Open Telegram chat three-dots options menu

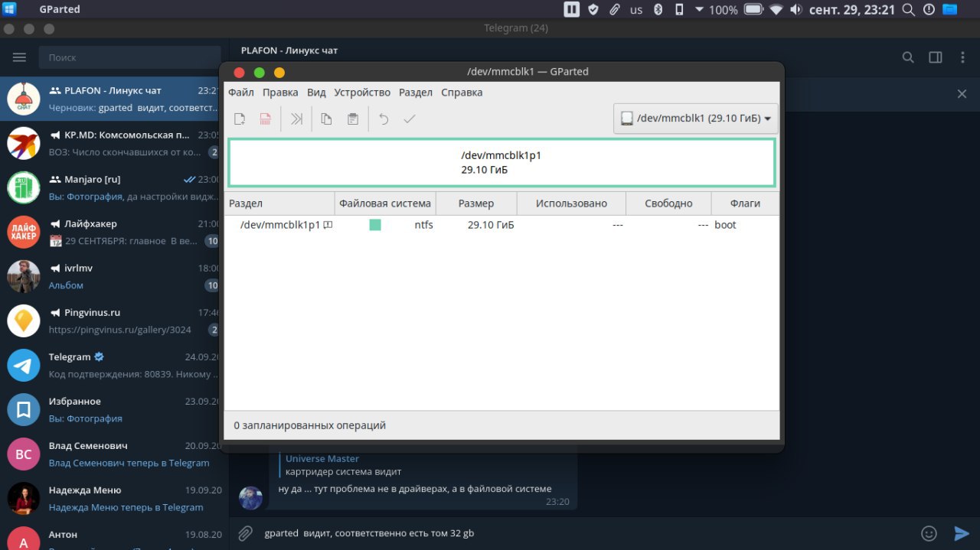tap(962, 57)
